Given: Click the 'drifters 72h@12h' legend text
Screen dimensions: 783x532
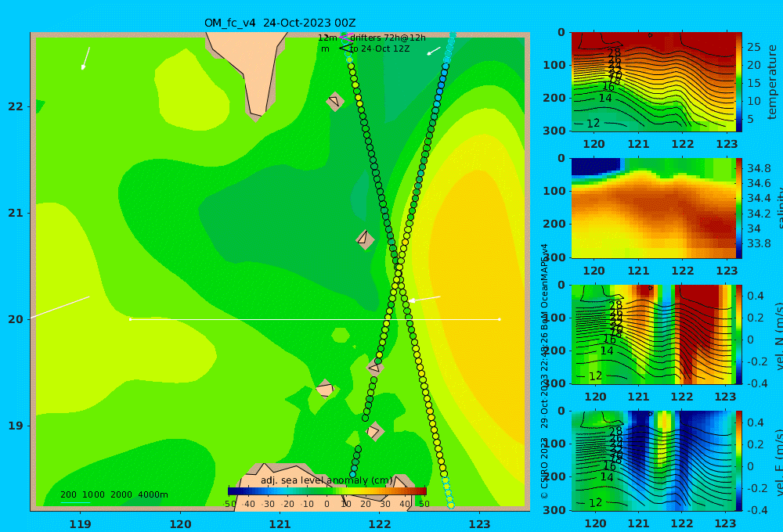Looking at the screenshot, I should [388, 38].
